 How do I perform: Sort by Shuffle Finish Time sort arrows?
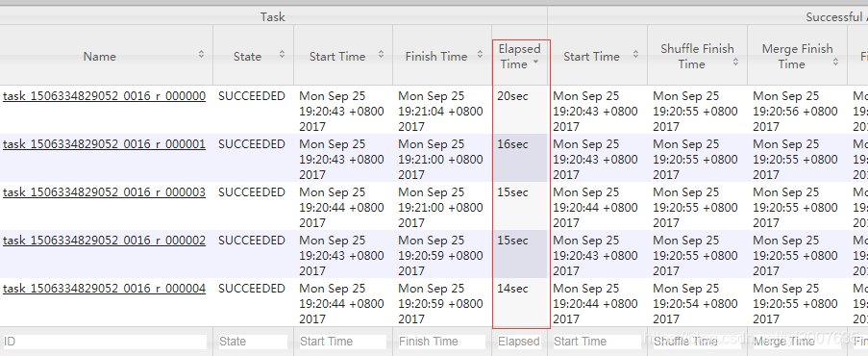(x=735, y=63)
